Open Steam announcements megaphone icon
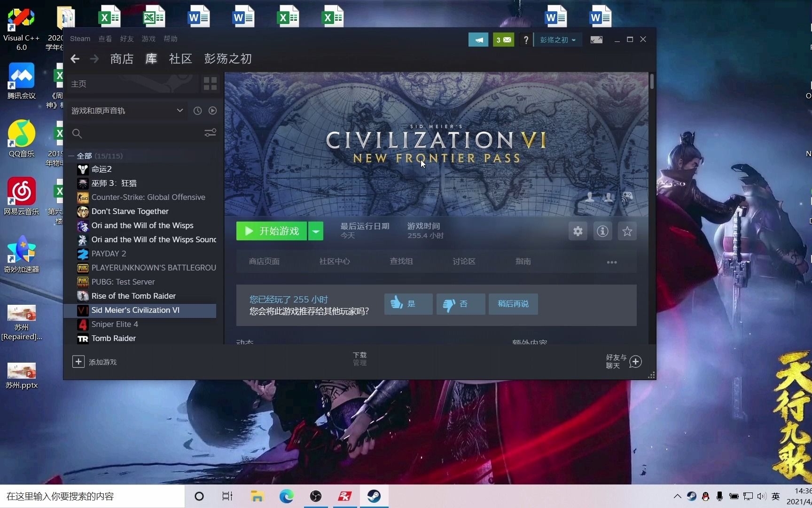This screenshot has height=508, width=812. coord(478,40)
